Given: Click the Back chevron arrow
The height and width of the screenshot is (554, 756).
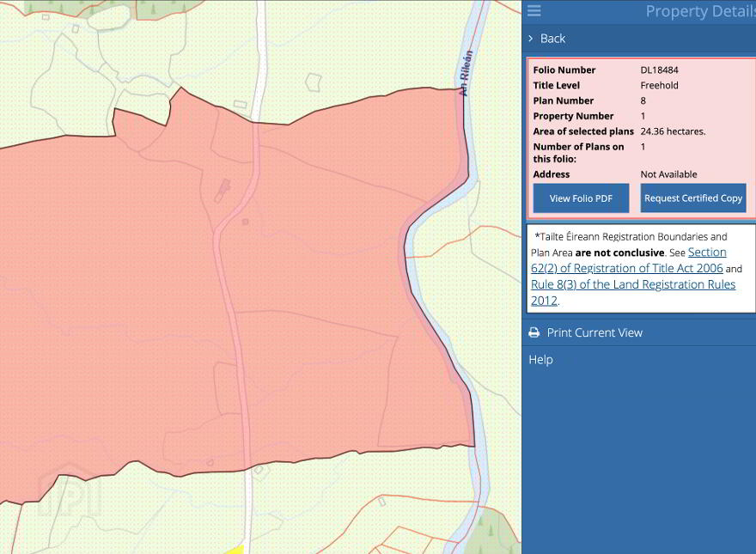Looking at the screenshot, I should tap(531, 39).
